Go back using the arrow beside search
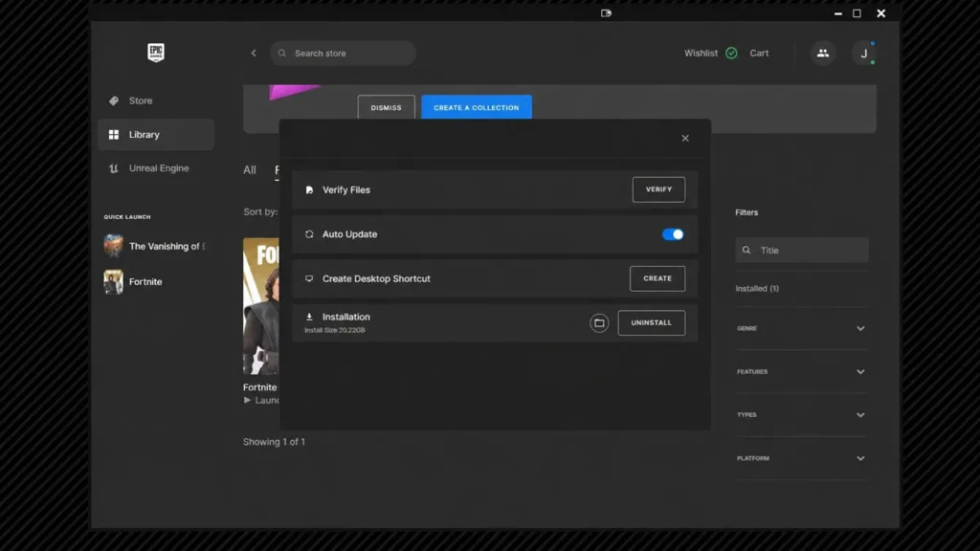The image size is (980, 551). pyautogui.click(x=254, y=54)
